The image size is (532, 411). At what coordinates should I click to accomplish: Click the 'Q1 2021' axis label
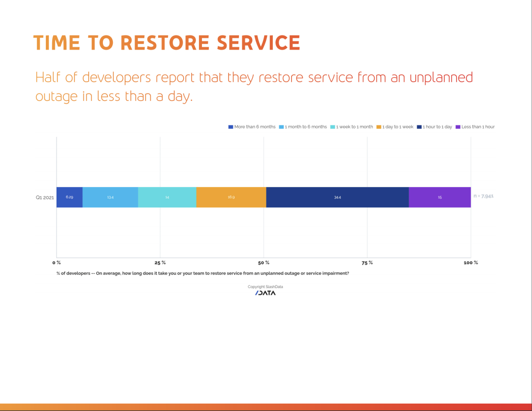[x=45, y=197]
